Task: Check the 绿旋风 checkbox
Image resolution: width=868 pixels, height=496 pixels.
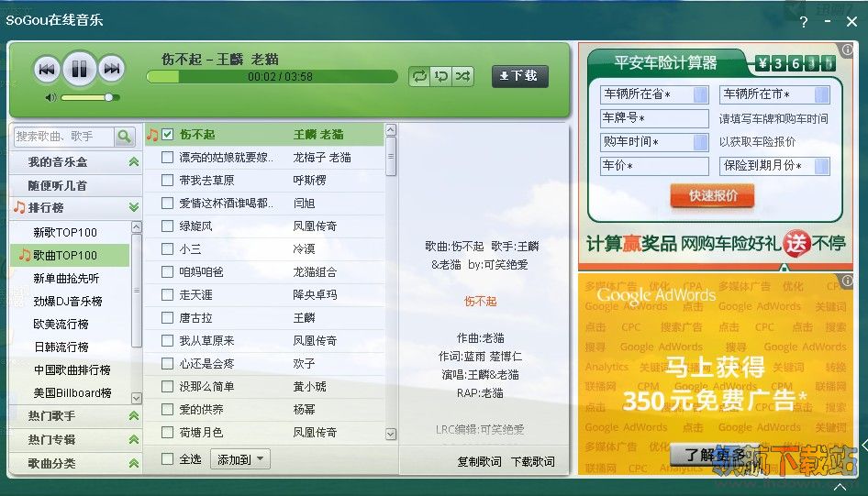Action: (x=167, y=226)
